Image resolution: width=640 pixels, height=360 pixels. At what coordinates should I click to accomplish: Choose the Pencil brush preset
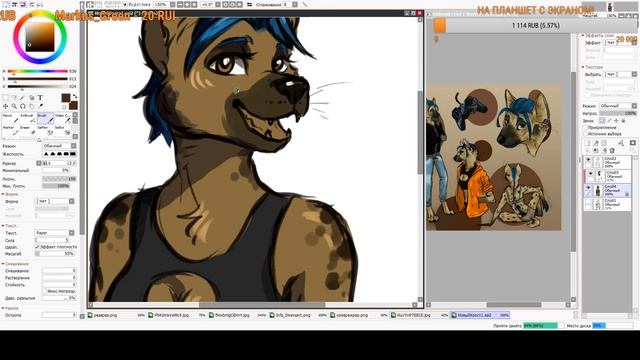10,119
